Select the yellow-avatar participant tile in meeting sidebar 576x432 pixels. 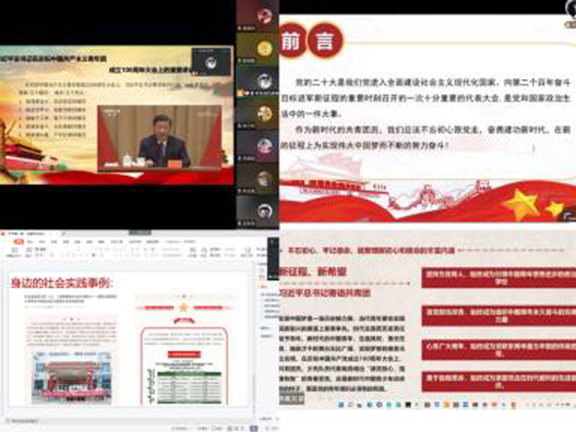click(x=264, y=48)
